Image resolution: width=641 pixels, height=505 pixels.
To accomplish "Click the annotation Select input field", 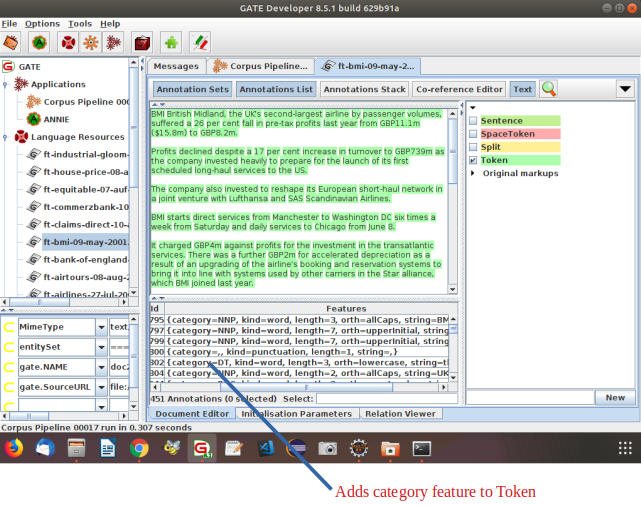I will 387,399.
